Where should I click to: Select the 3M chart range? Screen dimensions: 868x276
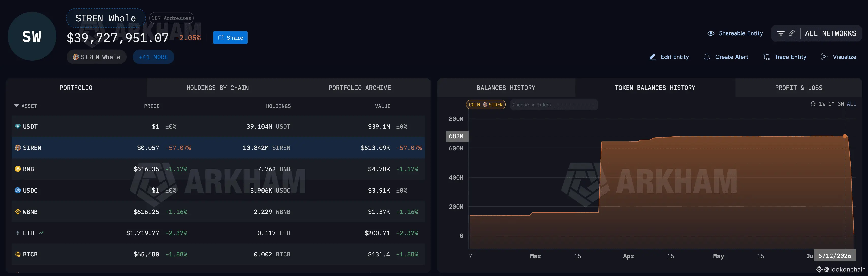[841, 104]
